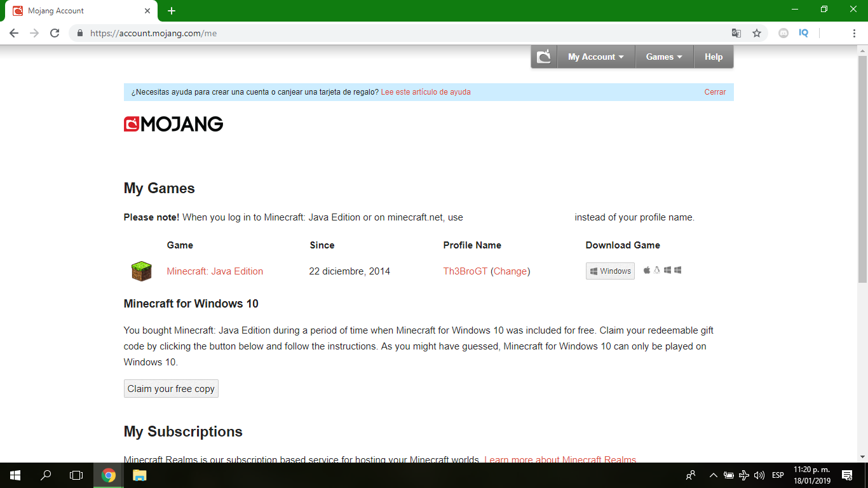Reload the page with the refresh icon
The image size is (868, 488).
tap(55, 33)
